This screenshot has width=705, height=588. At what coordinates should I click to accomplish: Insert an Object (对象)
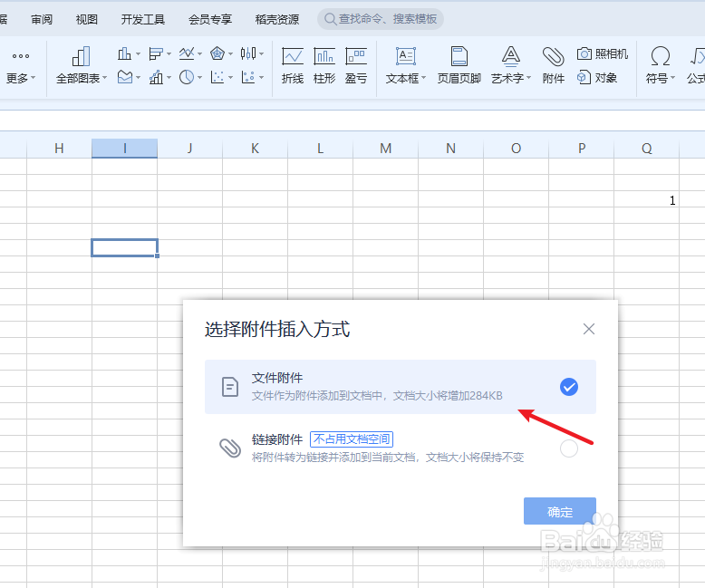click(597, 77)
